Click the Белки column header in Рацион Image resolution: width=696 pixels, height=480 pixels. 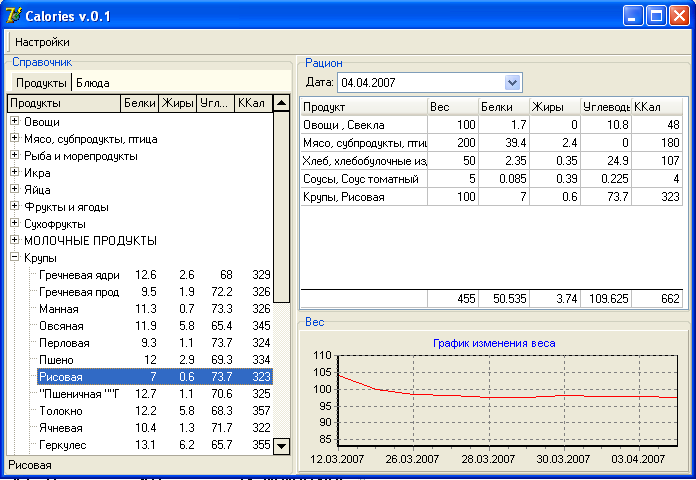(x=504, y=107)
